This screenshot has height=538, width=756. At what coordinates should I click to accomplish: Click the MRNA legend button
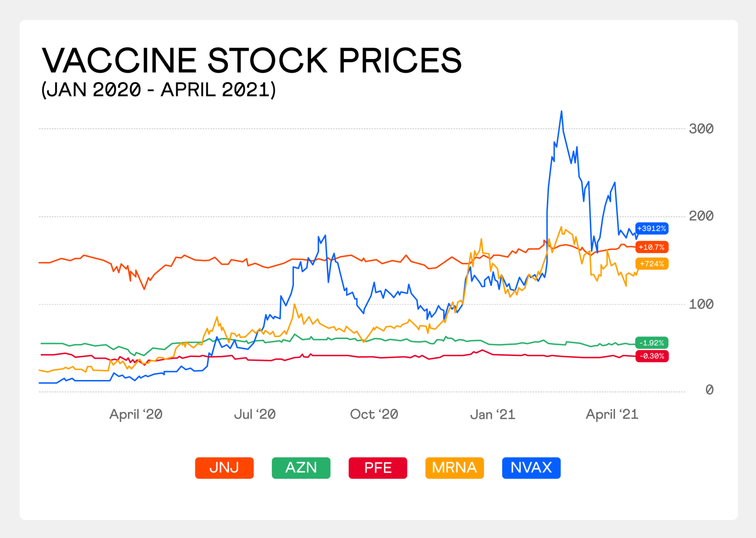point(454,468)
